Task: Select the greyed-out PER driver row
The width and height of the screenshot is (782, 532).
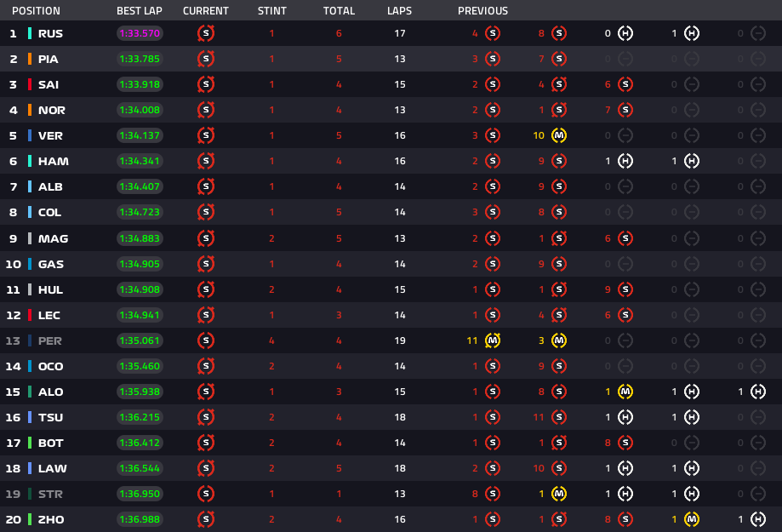Action: pos(391,340)
